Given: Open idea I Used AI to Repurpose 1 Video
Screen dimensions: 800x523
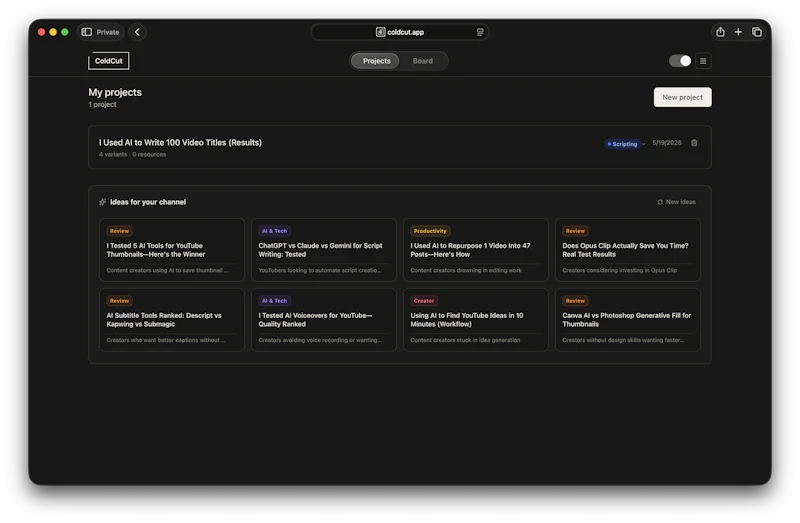Looking at the screenshot, I should pyautogui.click(x=476, y=250).
